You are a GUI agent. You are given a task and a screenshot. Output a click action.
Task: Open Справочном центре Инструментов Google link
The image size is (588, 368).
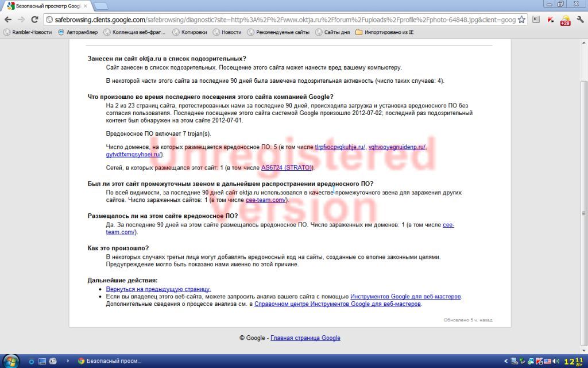coord(338,304)
